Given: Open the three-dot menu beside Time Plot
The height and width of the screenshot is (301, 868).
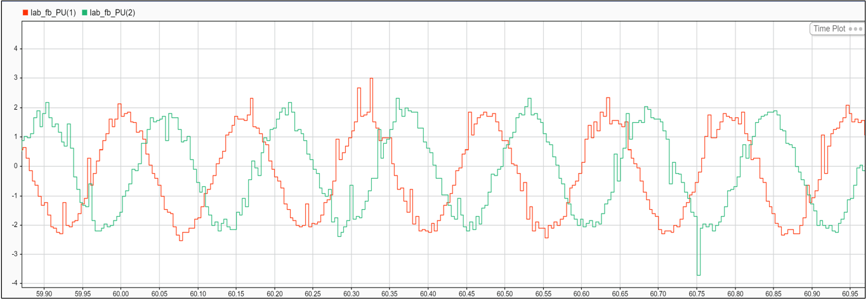Looking at the screenshot, I should click(856, 29).
